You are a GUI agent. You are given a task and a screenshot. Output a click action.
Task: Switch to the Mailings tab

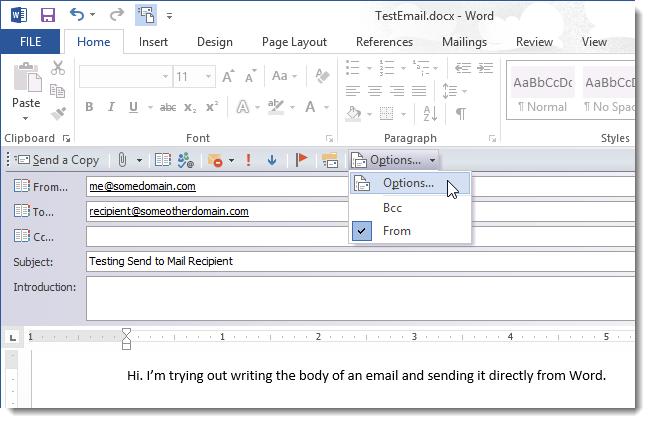[x=464, y=42]
